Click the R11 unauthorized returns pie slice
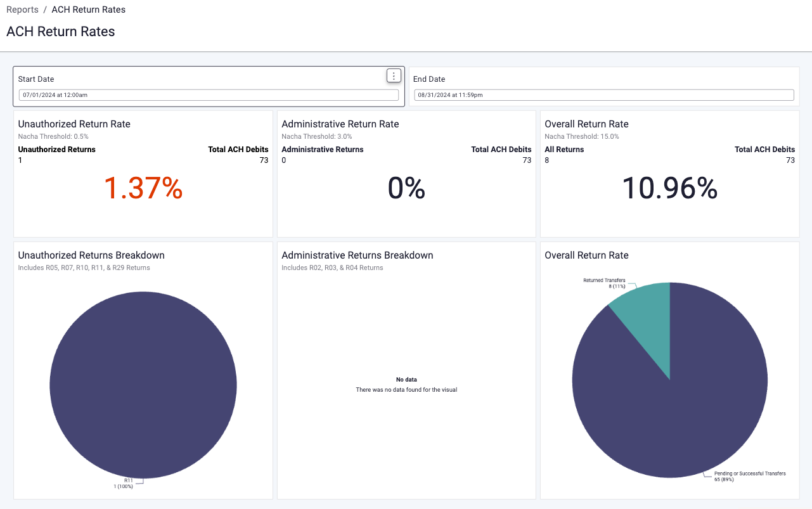The height and width of the screenshot is (509, 812). point(143,385)
